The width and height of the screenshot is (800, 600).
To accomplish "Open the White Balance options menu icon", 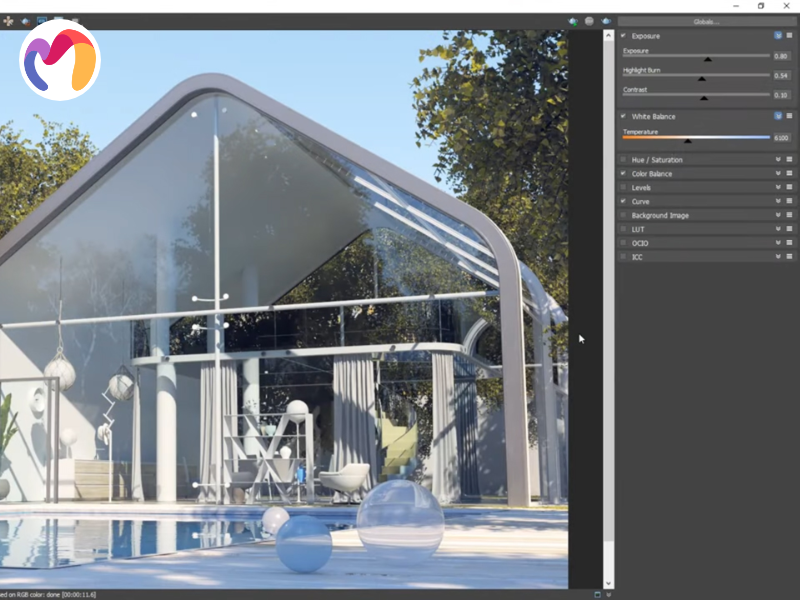I will [789, 117].
